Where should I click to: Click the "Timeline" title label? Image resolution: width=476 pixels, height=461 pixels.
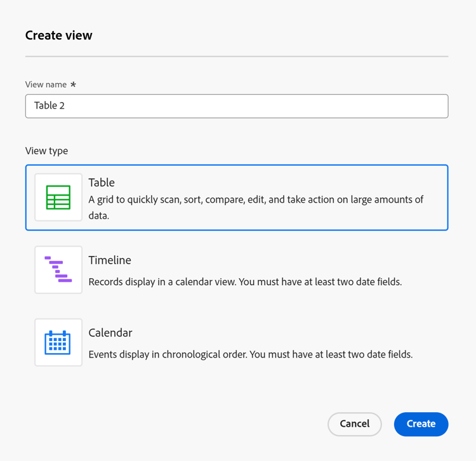pyautogui.click(x=110, y=260)
